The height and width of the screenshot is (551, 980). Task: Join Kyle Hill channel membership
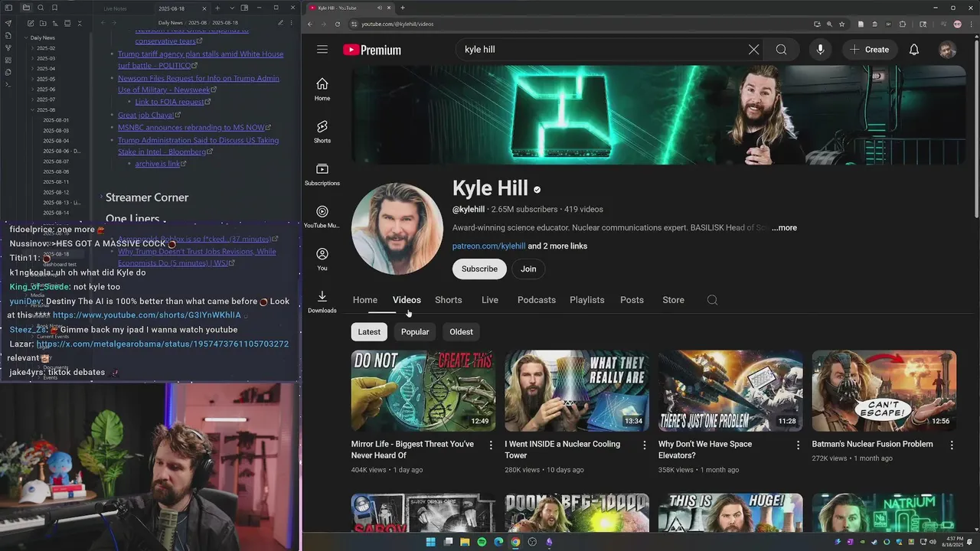[528, 269]
